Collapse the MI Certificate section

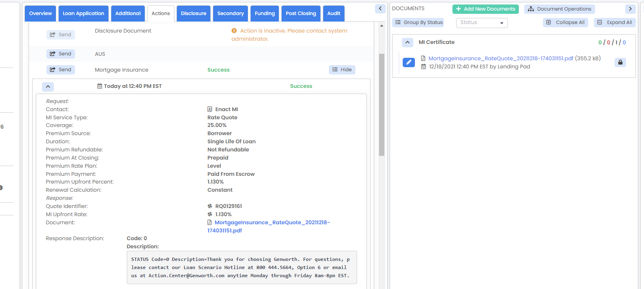[x=407, y=42]
